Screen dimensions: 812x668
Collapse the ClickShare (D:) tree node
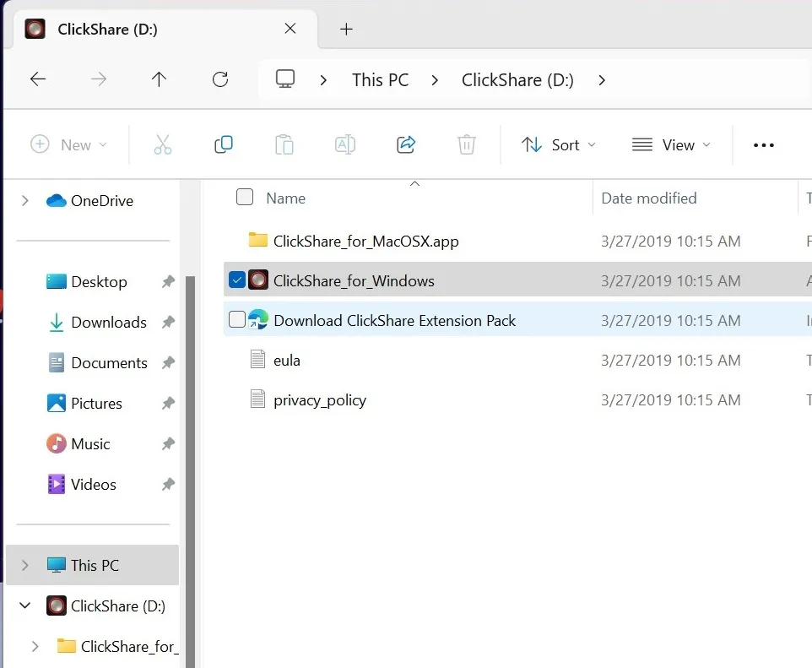24,606
